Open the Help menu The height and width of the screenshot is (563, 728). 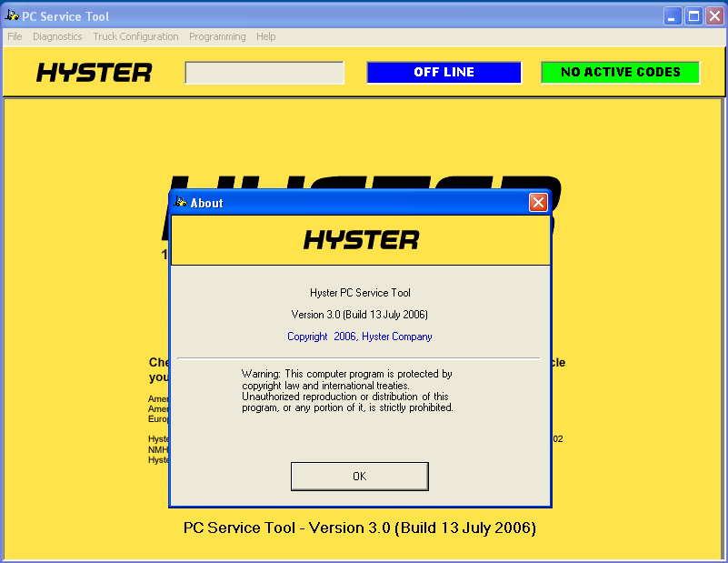(x=266, y=36)
